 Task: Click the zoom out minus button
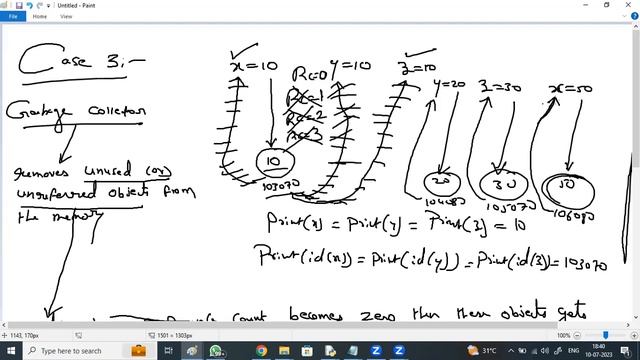(577, 335)
